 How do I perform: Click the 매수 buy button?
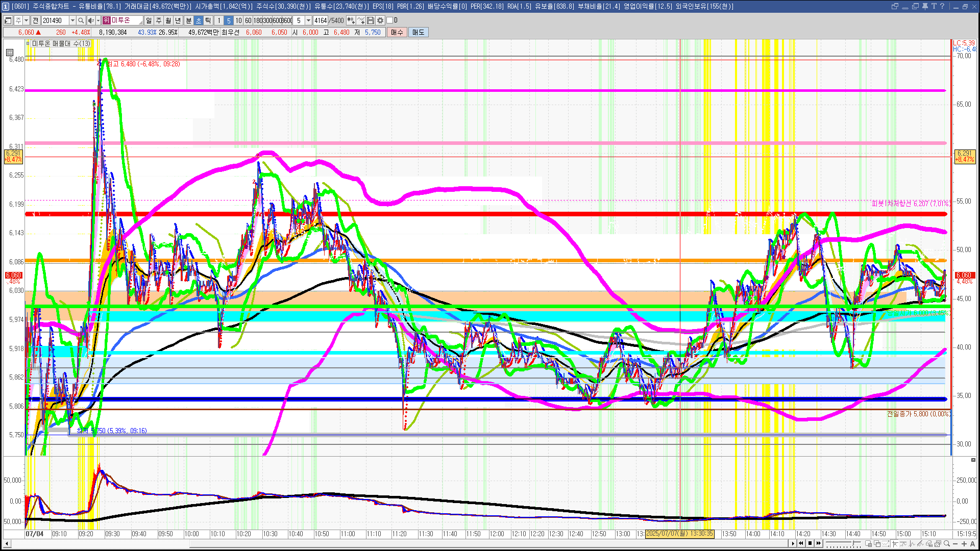(x=397, y=32)
